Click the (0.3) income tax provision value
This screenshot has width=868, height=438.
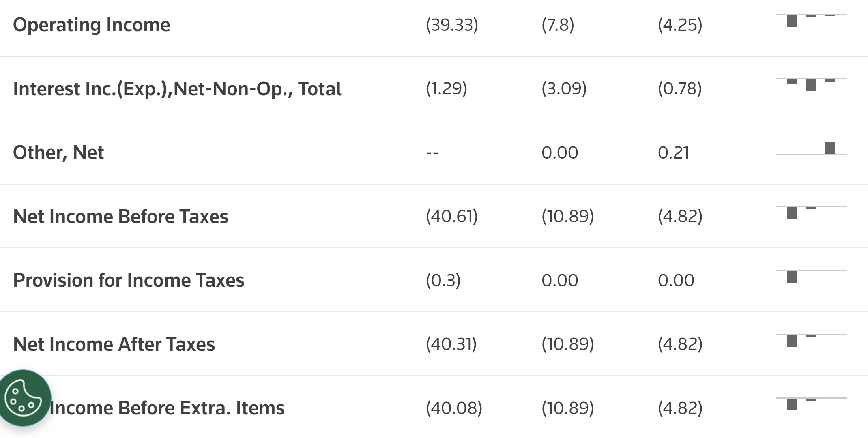[443, 280]
